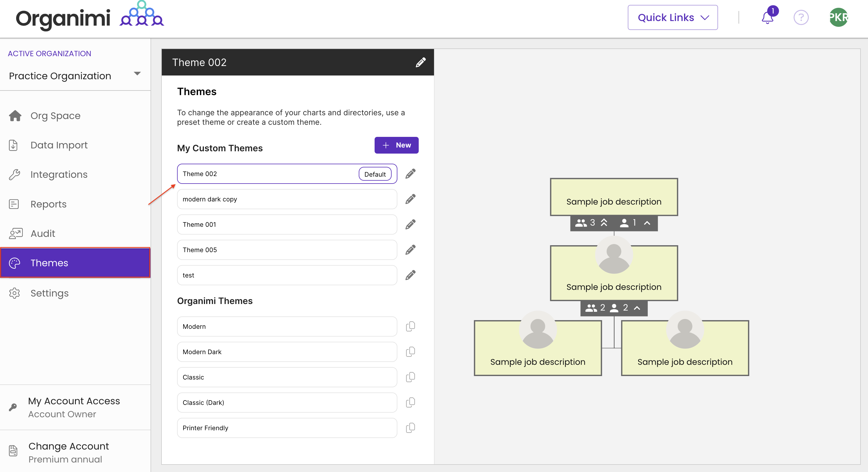Copy the Printer Friendly theme
Viewport: 868px width, 472px height.
click(x=410, y=428)
